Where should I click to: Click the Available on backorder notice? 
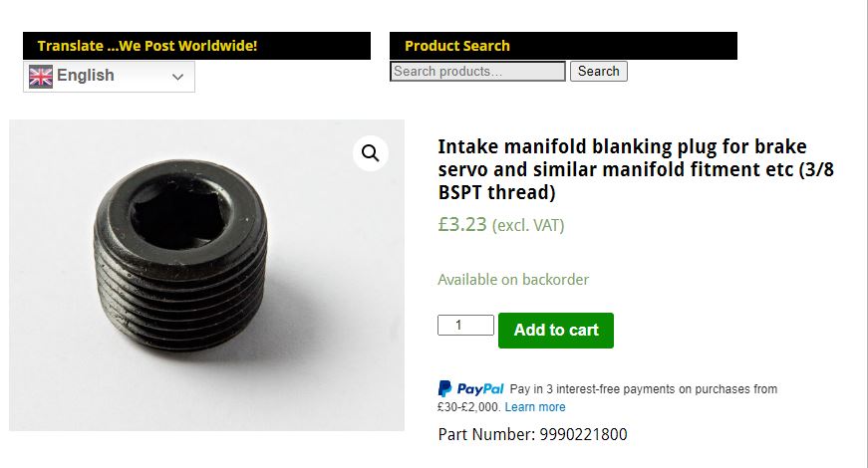point(513,280)
